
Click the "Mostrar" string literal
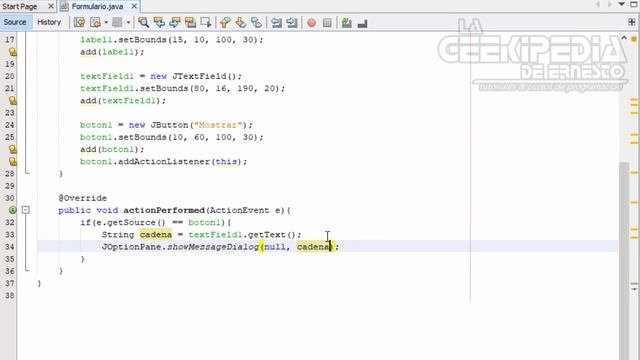[x=218, y=125]
